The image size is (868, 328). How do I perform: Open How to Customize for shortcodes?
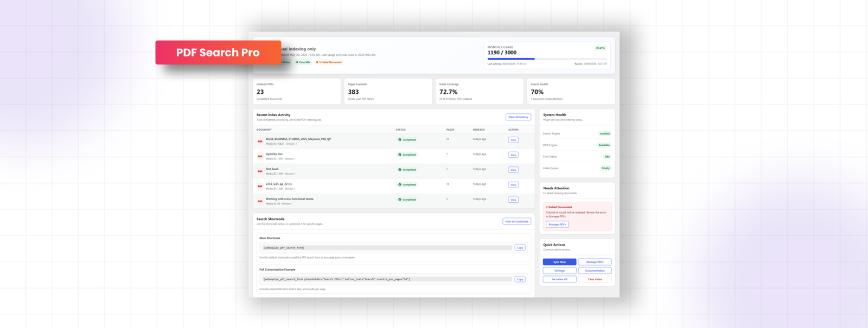[516, 221]
